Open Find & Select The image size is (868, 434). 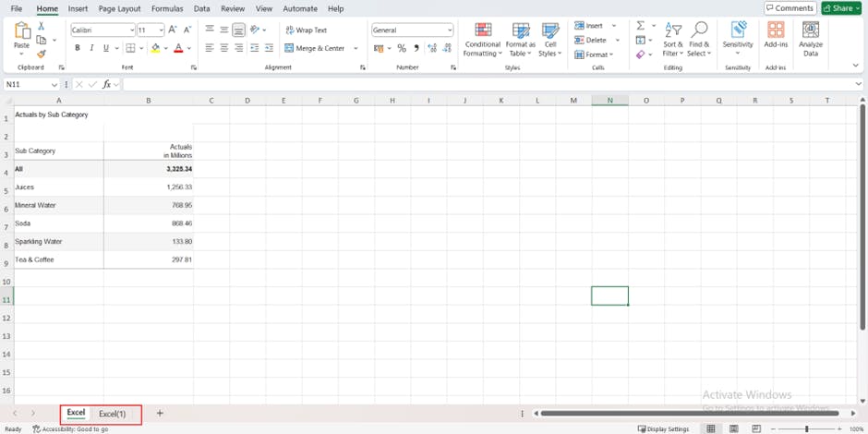tap(699, 40)
